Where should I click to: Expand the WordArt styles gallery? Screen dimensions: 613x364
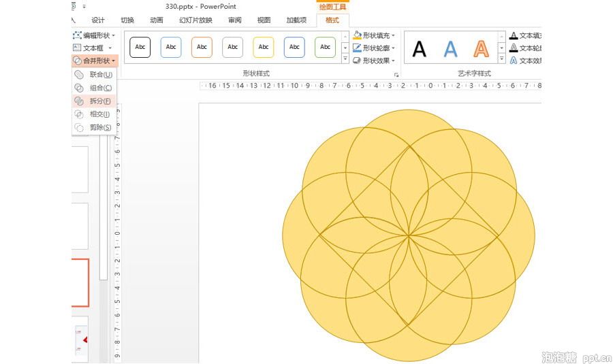point(501,59)
